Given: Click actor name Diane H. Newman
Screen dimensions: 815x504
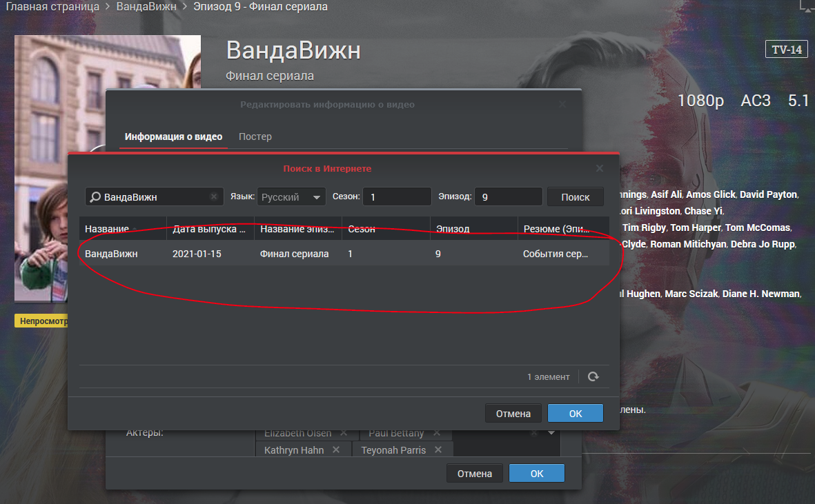Looking at the screenshot, I should coord(761,293).
